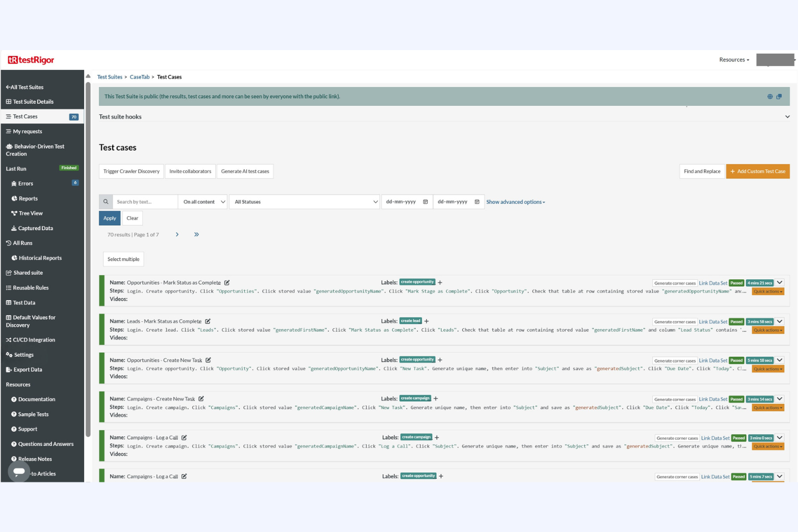798x532 pixels.
Task: Click the search magnifier icon above results
Action: [x=106, y=201]
